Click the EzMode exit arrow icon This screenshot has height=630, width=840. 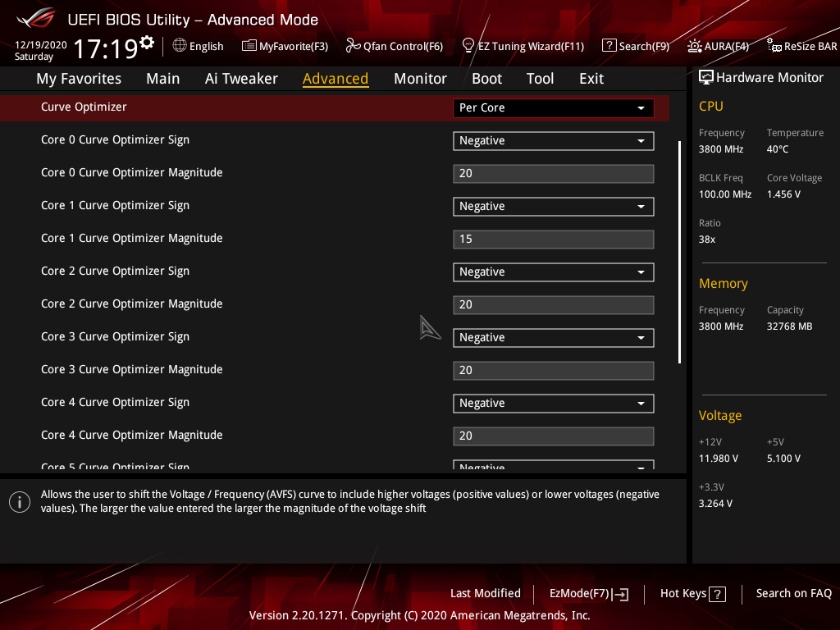tap(620, 594)
